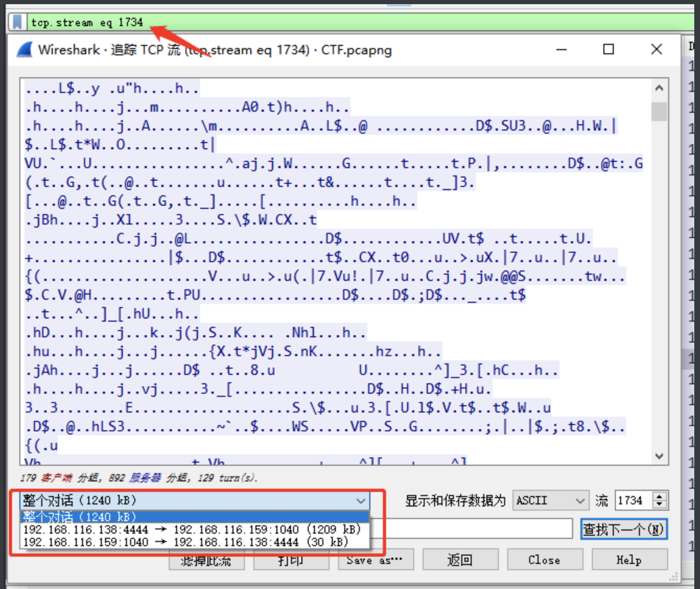Click the find text input field
Viewport: 700px width, 589px height.
click(x=470, y=528)
